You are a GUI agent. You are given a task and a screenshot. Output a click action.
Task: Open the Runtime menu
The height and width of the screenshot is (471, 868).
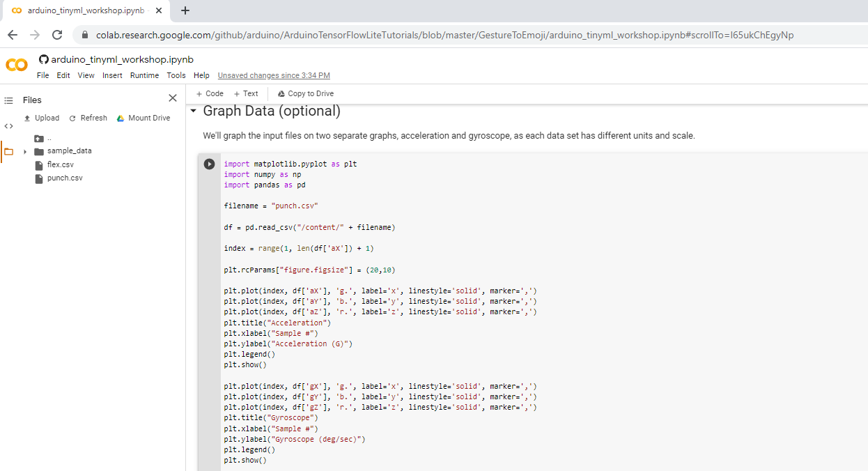[x=144, y=75]
